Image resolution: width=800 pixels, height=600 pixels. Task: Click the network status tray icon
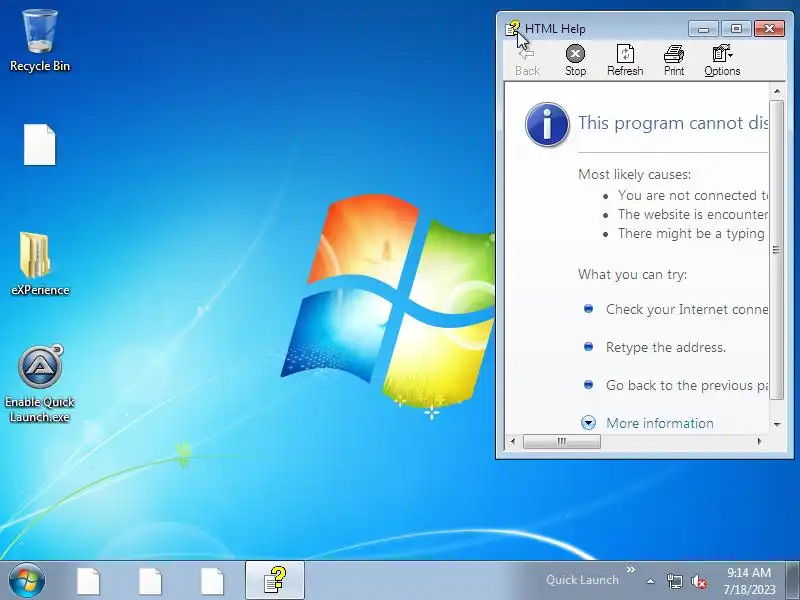(x=674, y=581)
